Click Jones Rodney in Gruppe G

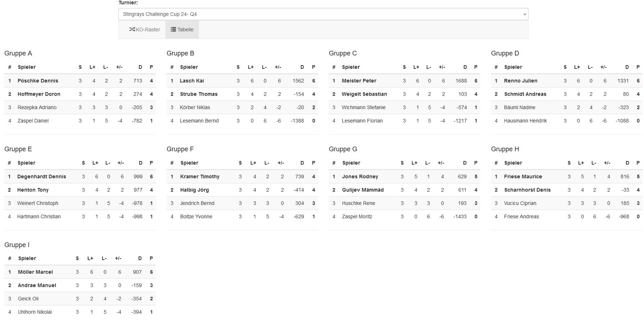(x=360, y=176)
